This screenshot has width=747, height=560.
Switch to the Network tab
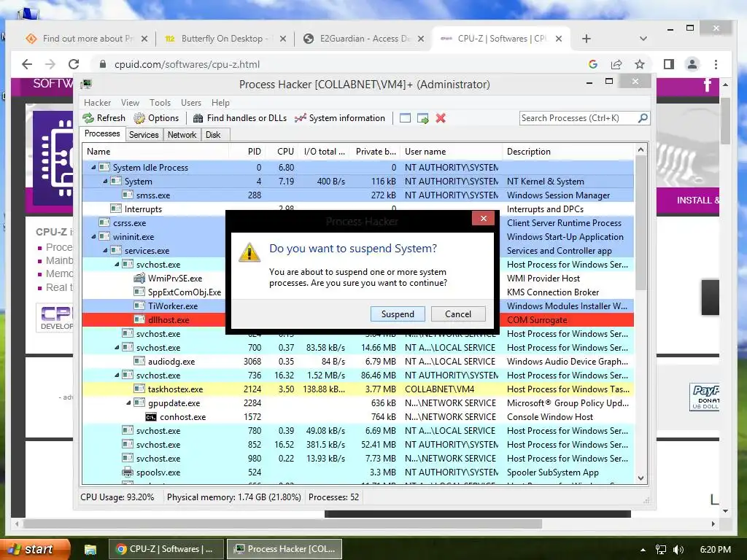(182, 135)
